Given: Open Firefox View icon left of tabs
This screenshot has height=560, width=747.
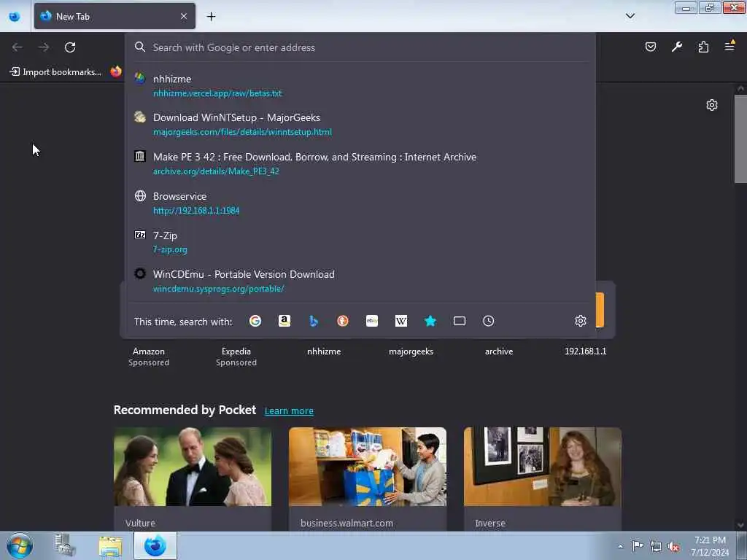Looking at the screenshot, I should [x=15, y=17].
